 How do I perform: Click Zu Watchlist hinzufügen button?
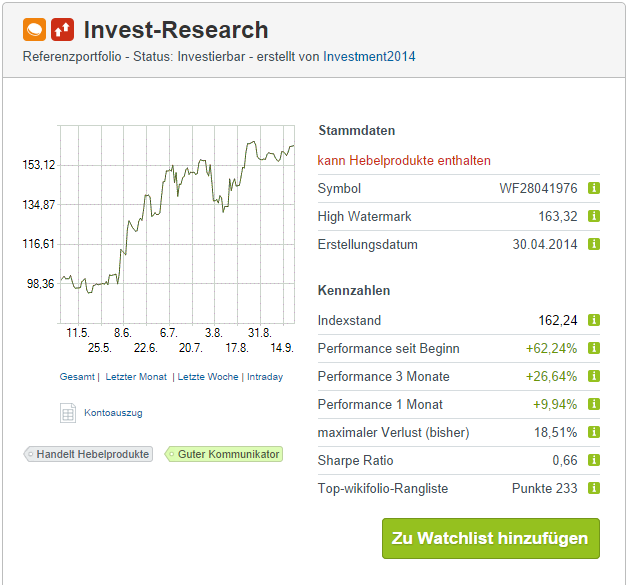490,538
